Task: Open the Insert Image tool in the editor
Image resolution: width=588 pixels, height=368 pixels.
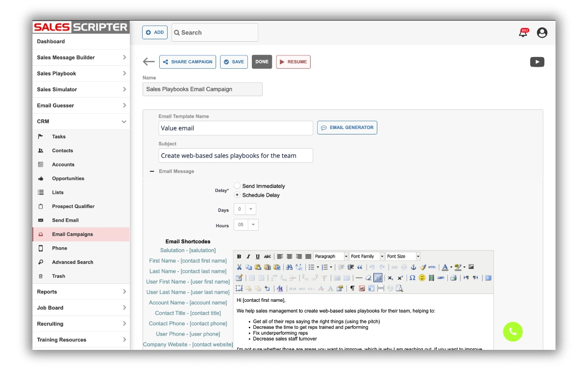Action: pyautogui.click(x=472, y=266)
